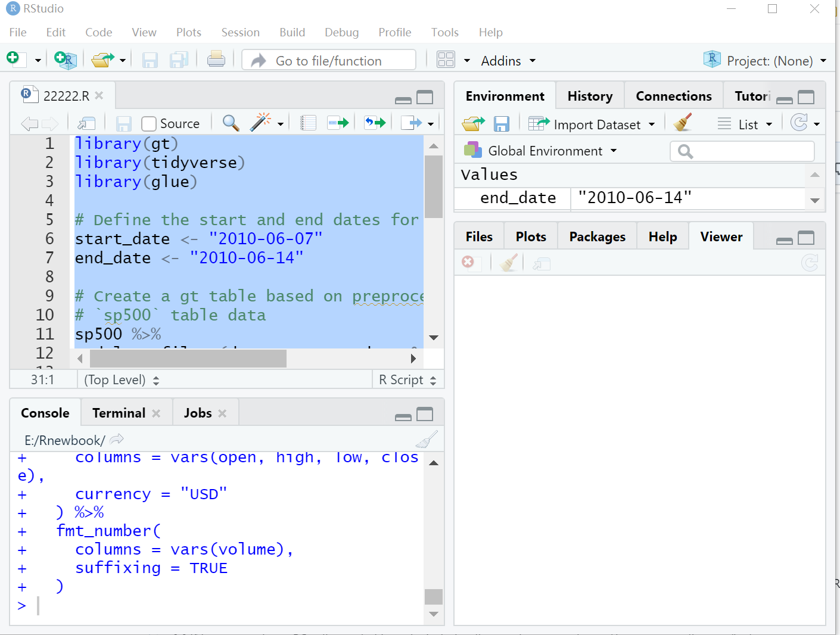Click the compile report notebook icon

(308, 122)
